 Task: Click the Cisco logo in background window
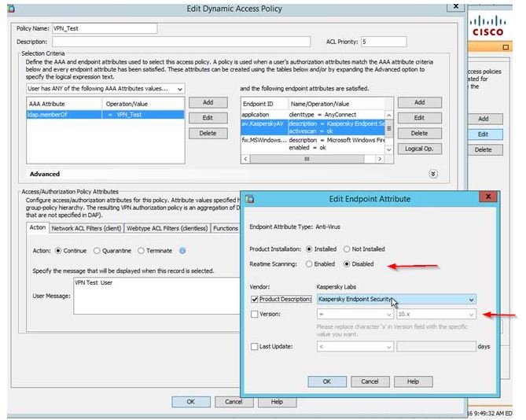click(x=487, y=26)
